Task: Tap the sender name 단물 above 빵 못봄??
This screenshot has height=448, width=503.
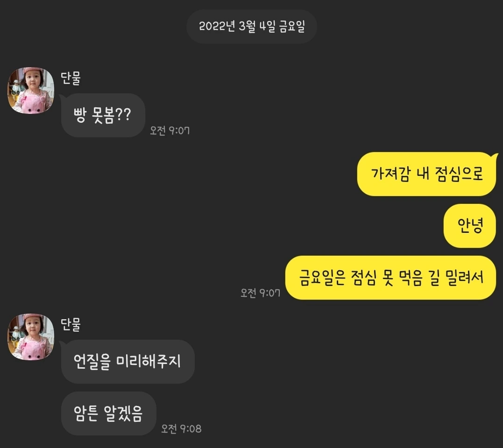Action: (x=71, y=78)
